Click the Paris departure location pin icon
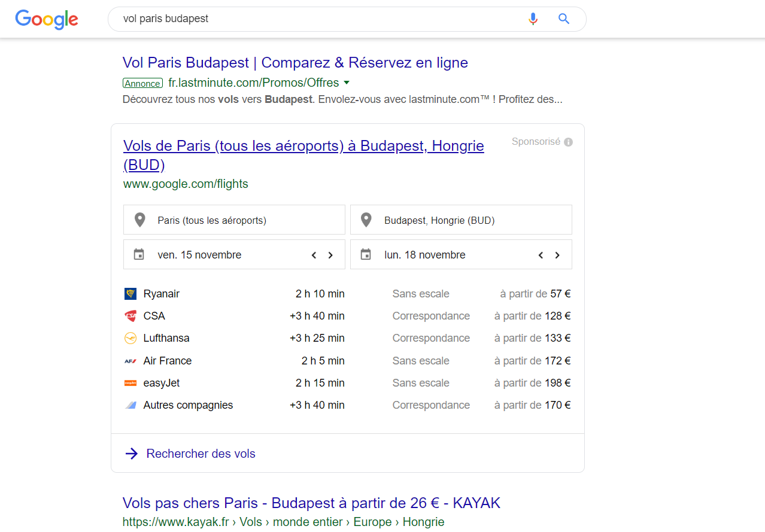765x532 pixels. pyautogui.click(x=140, y=220)
